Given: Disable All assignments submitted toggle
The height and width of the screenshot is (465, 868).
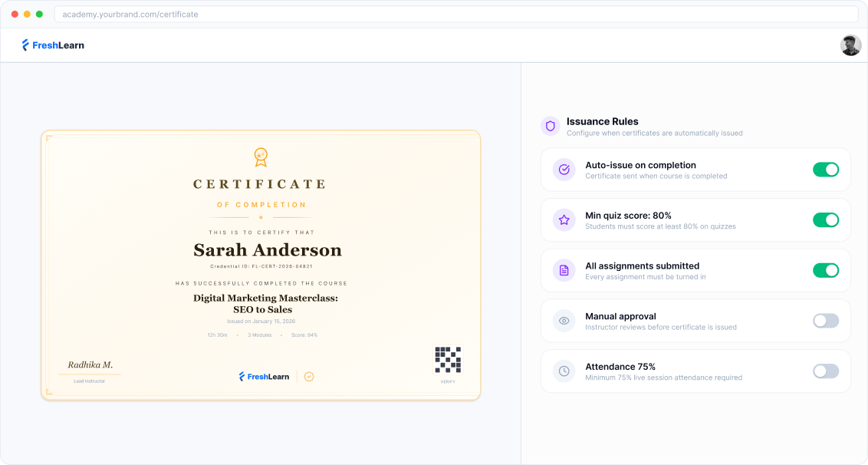Looking at the screenshot, I should click(825, 270).
